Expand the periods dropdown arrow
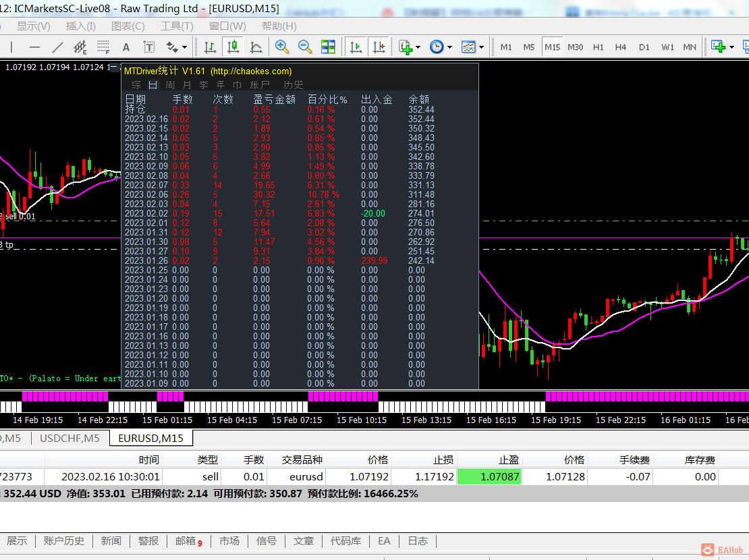749x560 pixels. (449, 47)
